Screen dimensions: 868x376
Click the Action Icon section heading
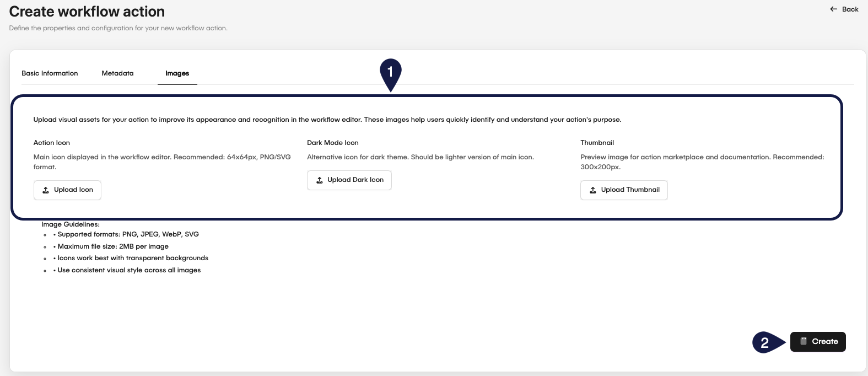[x=52, y=143]
